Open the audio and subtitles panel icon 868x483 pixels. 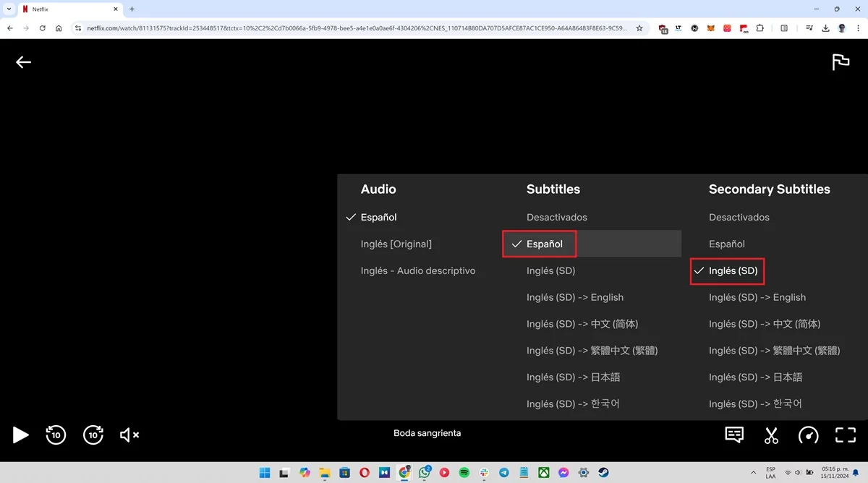733,435
